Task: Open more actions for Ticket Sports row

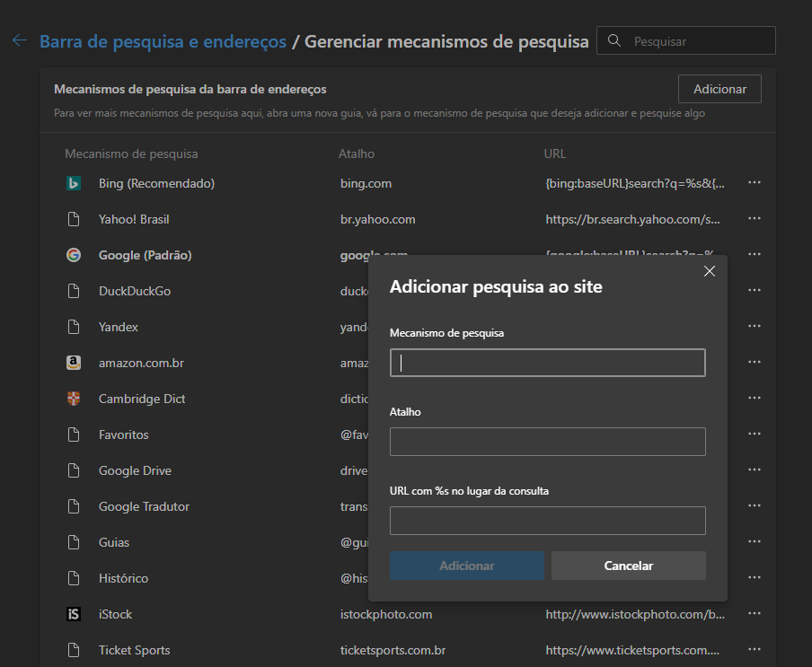Action: coord(755,649)
